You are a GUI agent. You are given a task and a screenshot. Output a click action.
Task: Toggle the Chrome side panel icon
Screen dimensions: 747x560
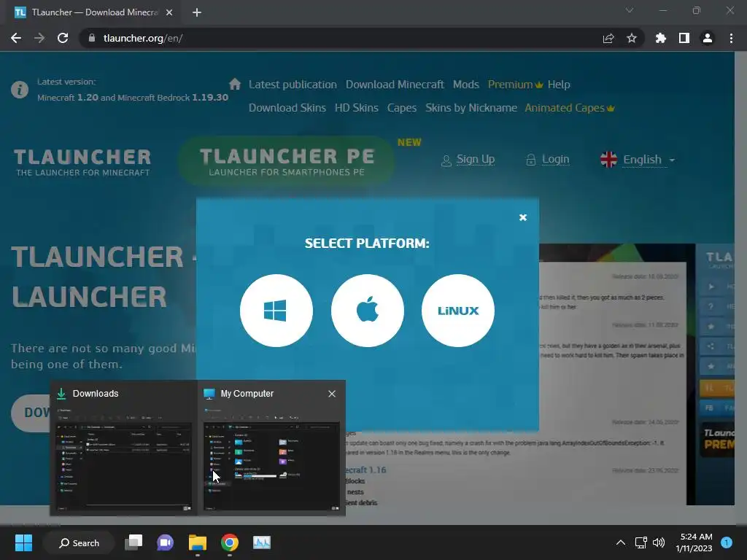[x=684, y=38]
